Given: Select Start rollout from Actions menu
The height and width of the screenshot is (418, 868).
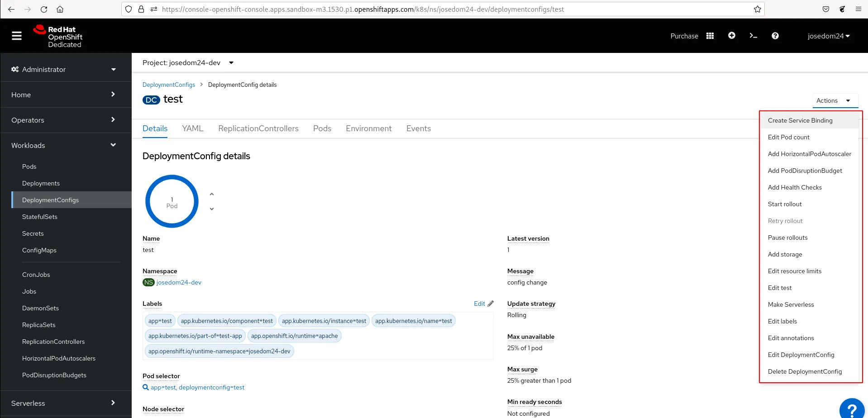Looking at the screenshot, I should click(x=785, y=204).
